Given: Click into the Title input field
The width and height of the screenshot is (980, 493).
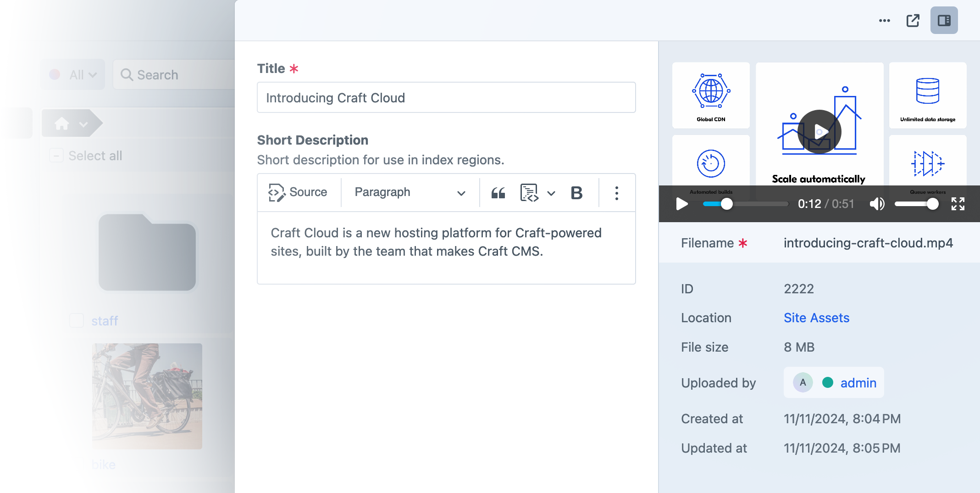Looking at the screenshot, I should (446, 98).
